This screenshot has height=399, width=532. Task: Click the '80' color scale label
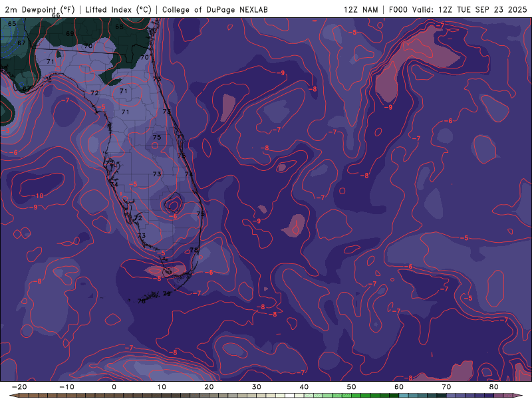(494, 387)
